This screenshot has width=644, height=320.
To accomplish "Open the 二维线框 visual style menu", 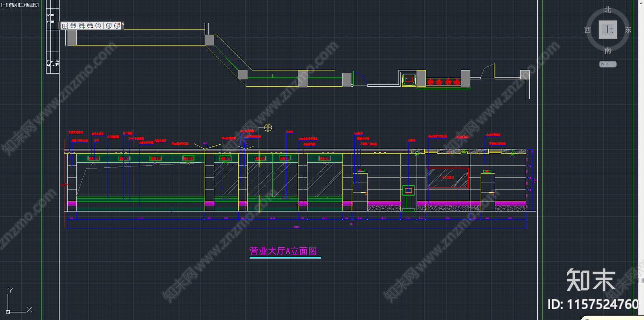I will [28, 5].
